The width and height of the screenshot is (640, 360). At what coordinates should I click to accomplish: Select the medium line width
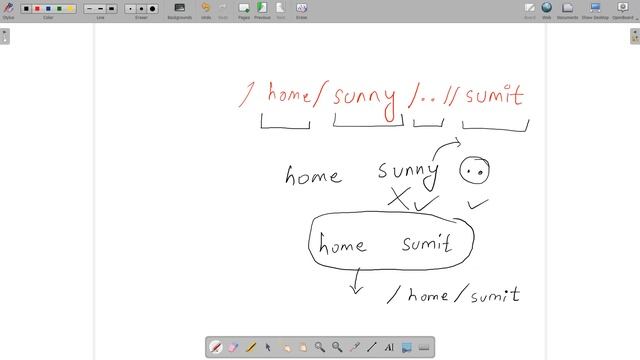[100, 9]
